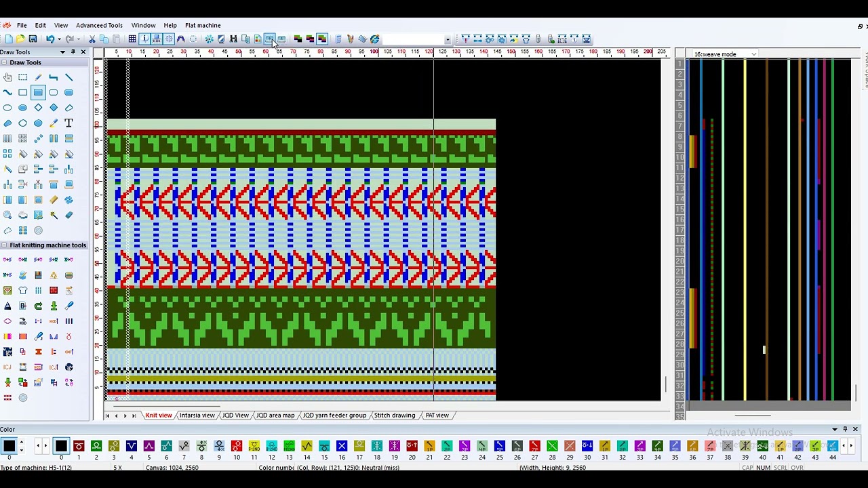Collapse the Flat knitting machine tools section
The width and height of the screenshot is (868, 488).
click(4, 245)
